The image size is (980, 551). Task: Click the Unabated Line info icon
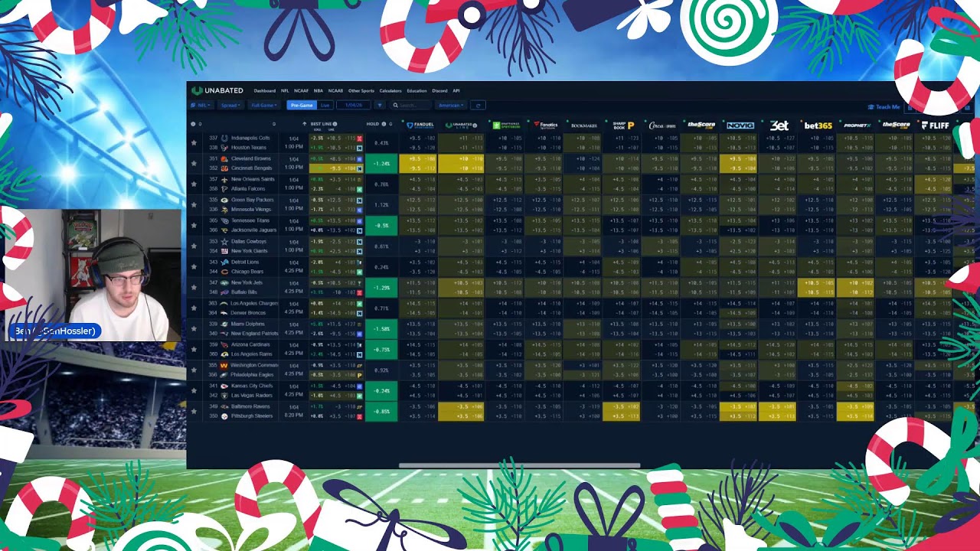475,125
